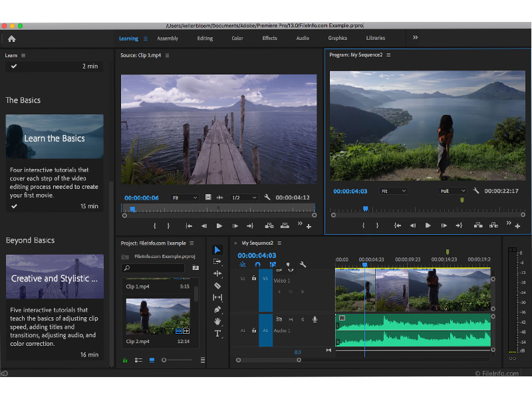Open the Effects workspace tab
Viewport: 532px width, 399px height.
click(x=269, y=39)
